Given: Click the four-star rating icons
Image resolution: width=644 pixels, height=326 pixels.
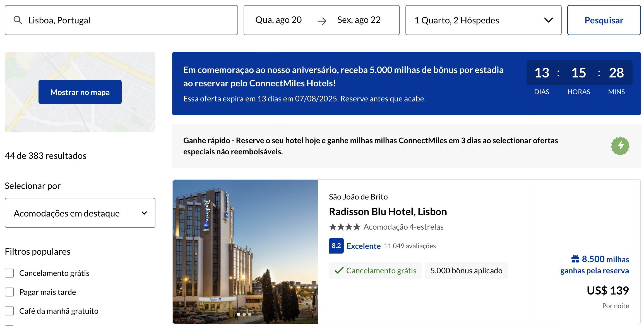Looking at the screenshot, I should point(345,227).
